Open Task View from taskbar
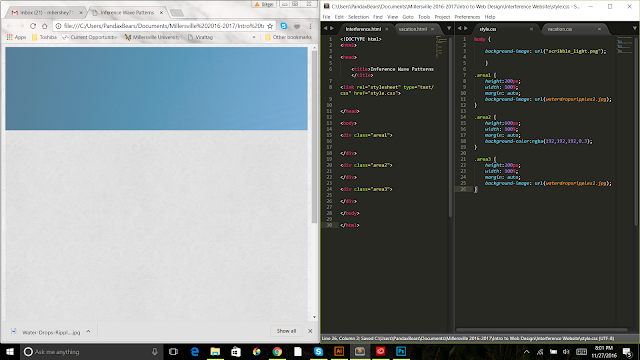640x360 pixels. tap(173, 351)
